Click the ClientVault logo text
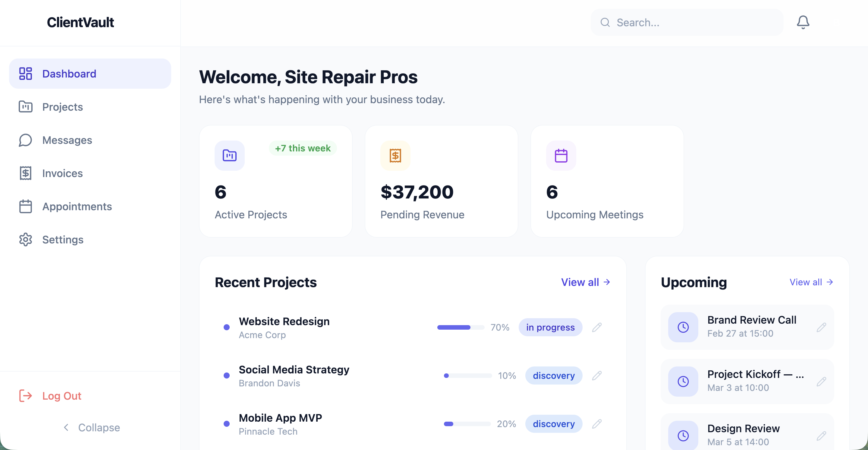Screen dimensions: 868x450 tap(80, 22)
